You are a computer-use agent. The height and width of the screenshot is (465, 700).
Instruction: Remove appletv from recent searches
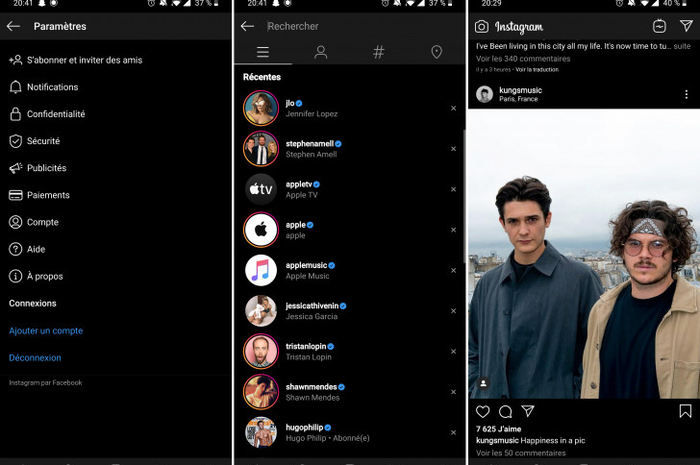click(454, 189)
